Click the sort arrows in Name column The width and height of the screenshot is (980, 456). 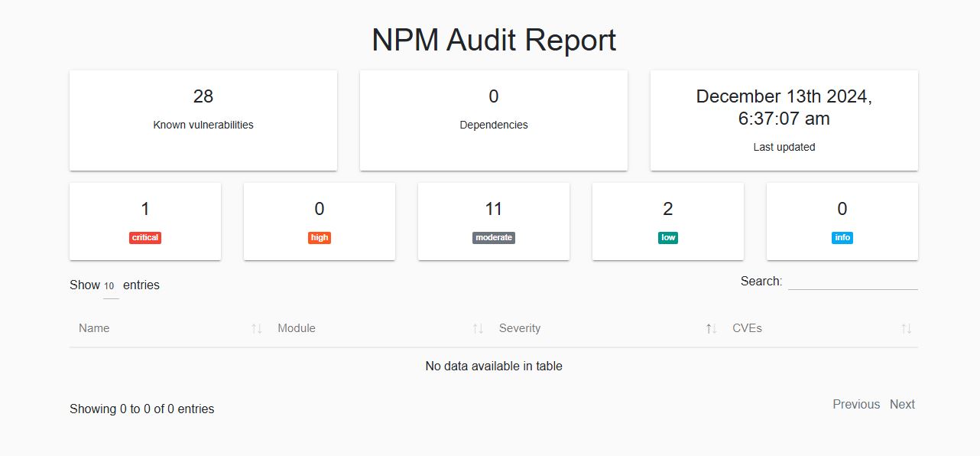257,329
